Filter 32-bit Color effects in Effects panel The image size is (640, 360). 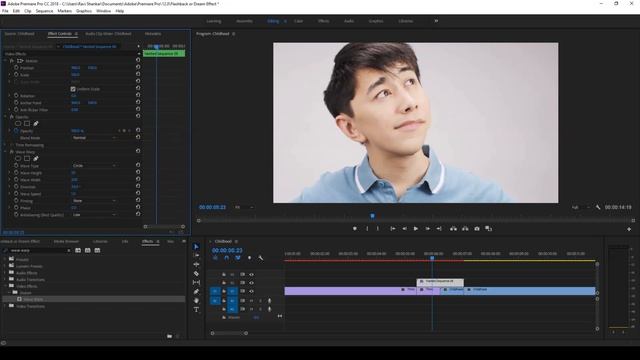point(88,250)
